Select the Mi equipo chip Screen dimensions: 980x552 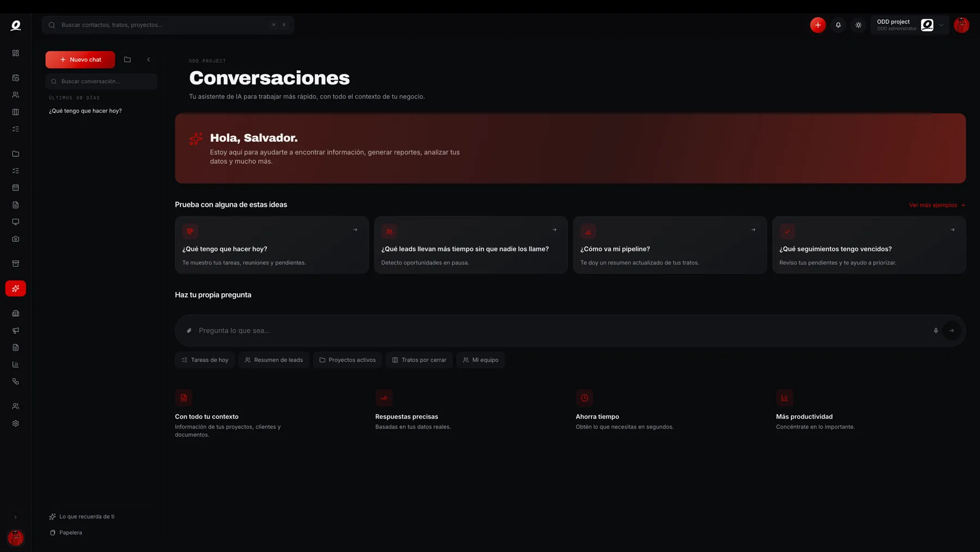pyautogui.click(x=481, y=360)
